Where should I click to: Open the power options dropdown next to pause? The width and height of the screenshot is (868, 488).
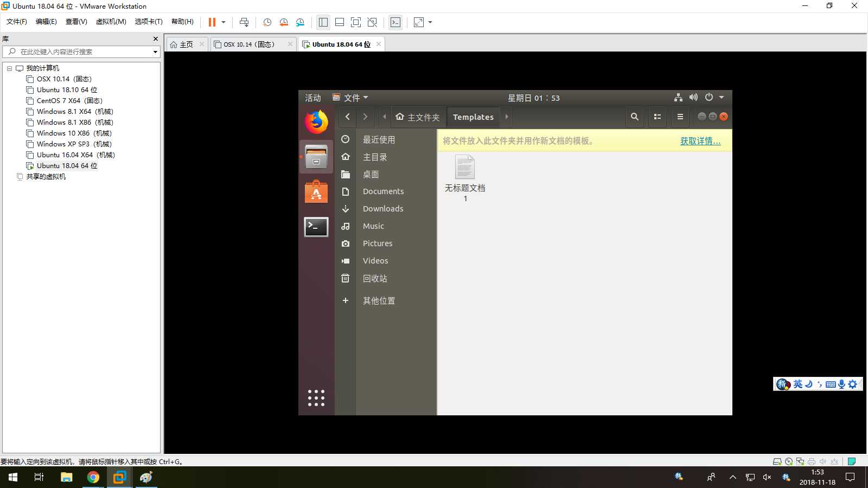[x=224, y=22]
